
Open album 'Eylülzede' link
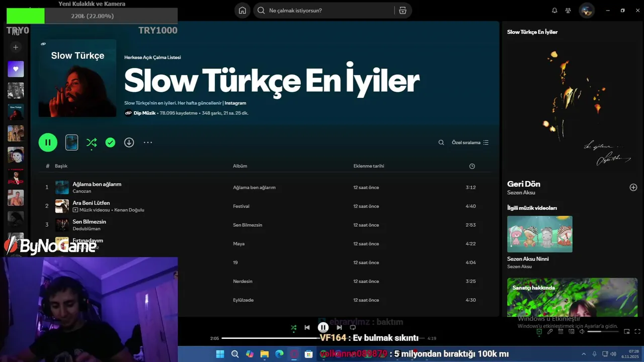[x=243, y=300]
